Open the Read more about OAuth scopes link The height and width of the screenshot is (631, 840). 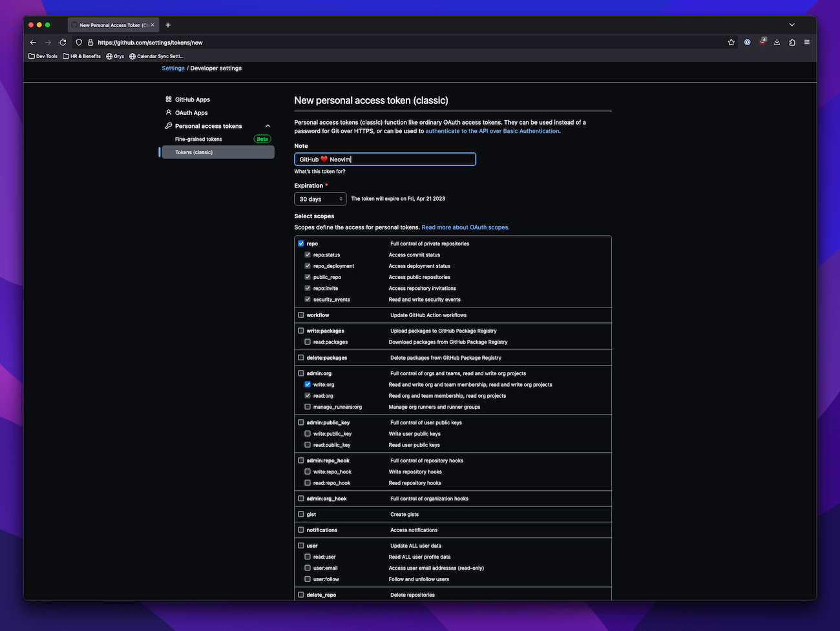tap(465, 227)
